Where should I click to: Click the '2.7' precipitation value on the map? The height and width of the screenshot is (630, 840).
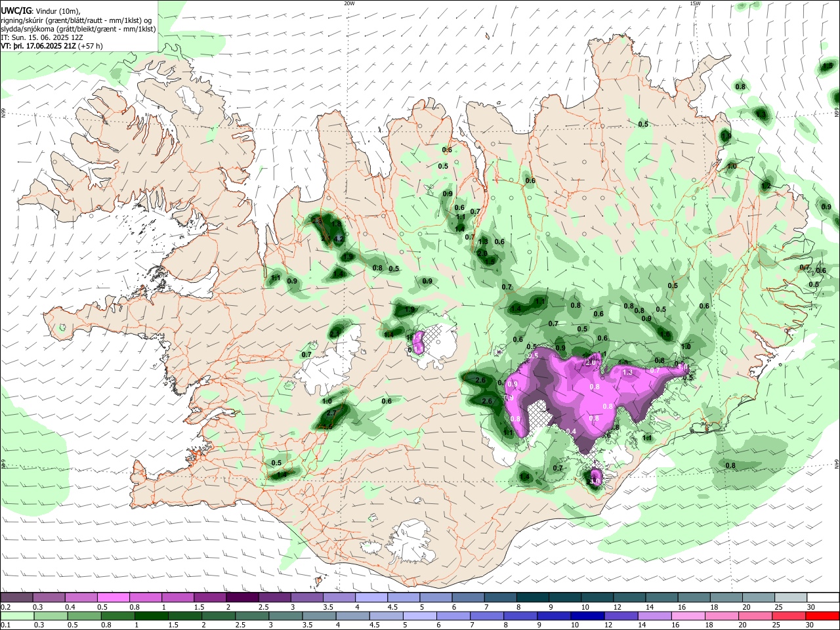(331, 413)
